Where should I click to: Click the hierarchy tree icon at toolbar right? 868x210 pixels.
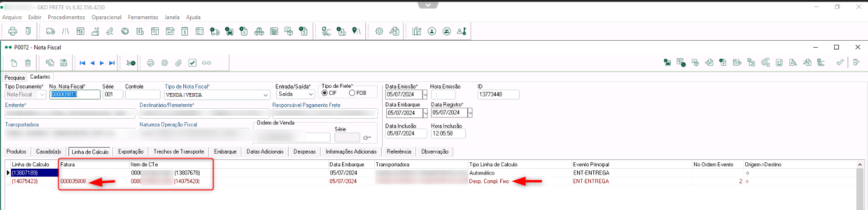coord(751,62)
